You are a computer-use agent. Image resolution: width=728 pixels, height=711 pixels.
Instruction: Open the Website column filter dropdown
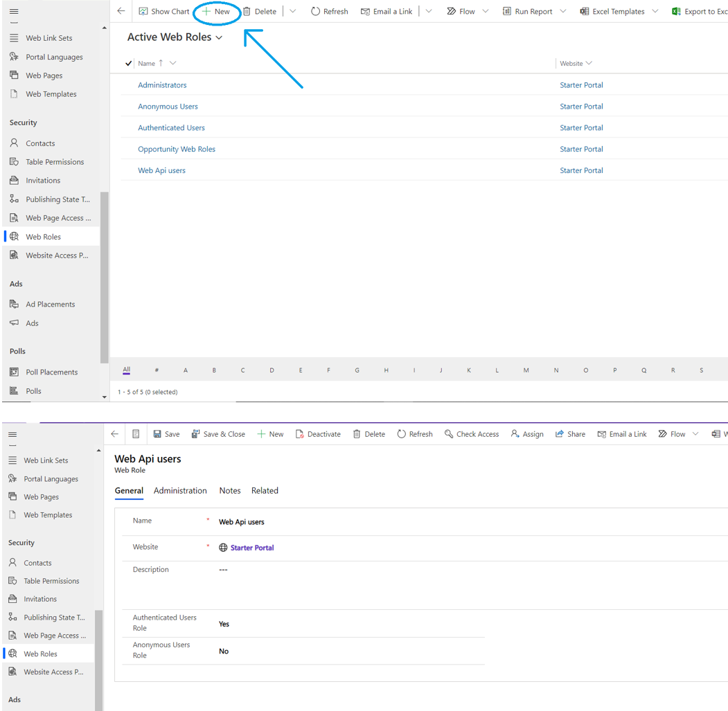pos(588,63)
